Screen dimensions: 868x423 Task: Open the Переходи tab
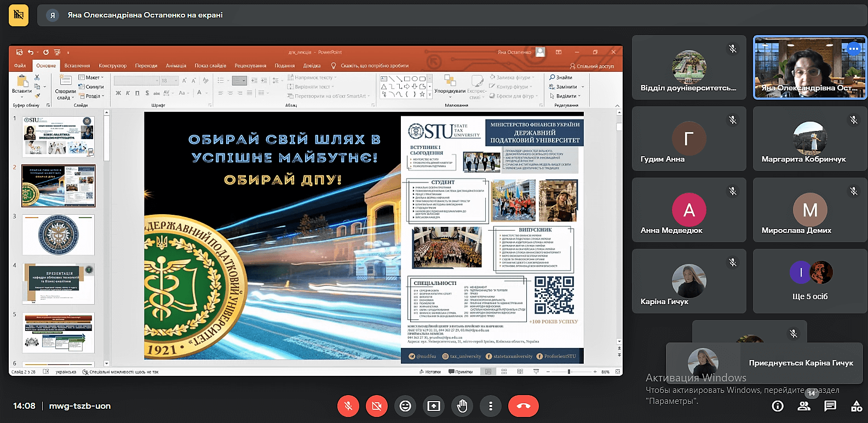(x=146, y=66)
